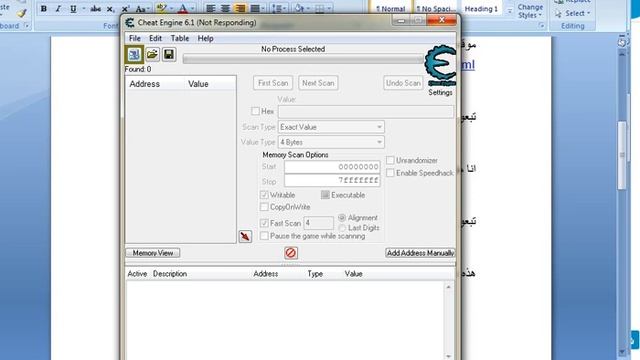Enable the Unrandomizer checkbox
Image resolution: width=640 pixels, height=360 pixels.
[x=390, y=160]
